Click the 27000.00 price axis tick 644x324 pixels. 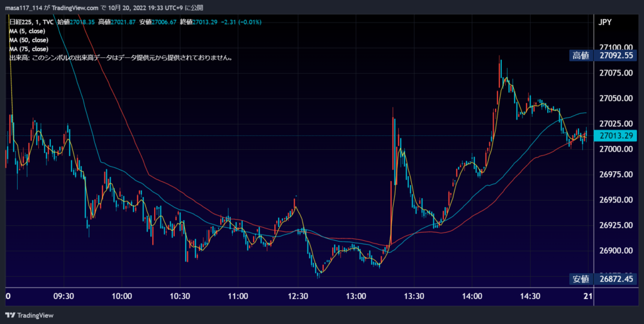pos(616,149)
